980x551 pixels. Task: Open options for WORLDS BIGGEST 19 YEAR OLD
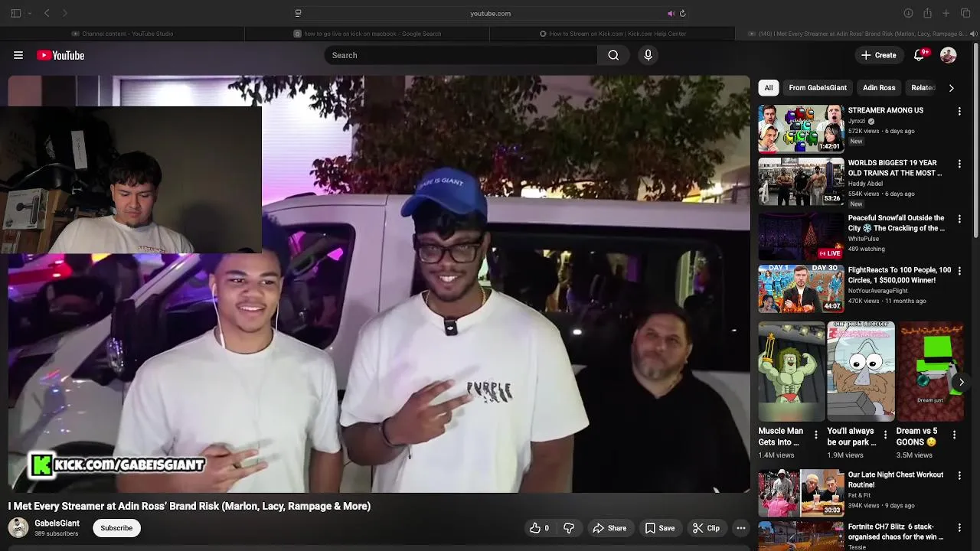pyautogui.click(x=959, y=165)
